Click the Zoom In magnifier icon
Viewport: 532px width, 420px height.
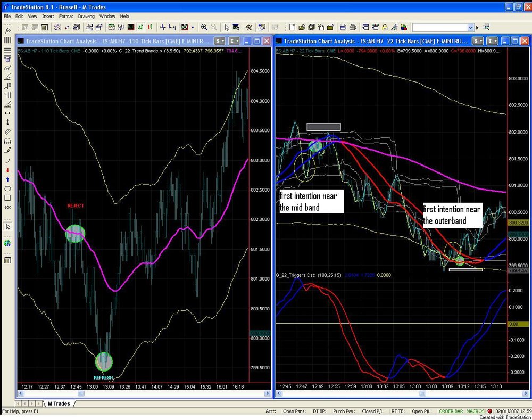pos(204,27)
